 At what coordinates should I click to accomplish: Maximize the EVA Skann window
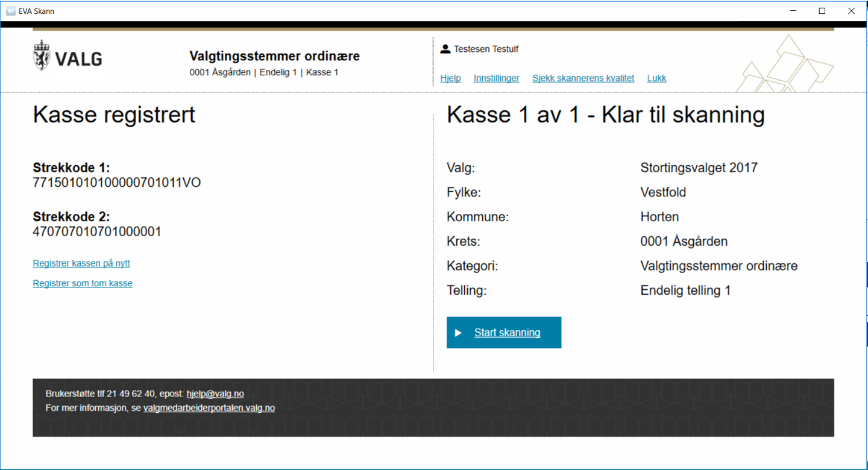pyautogui.click(x=822, y=11)
